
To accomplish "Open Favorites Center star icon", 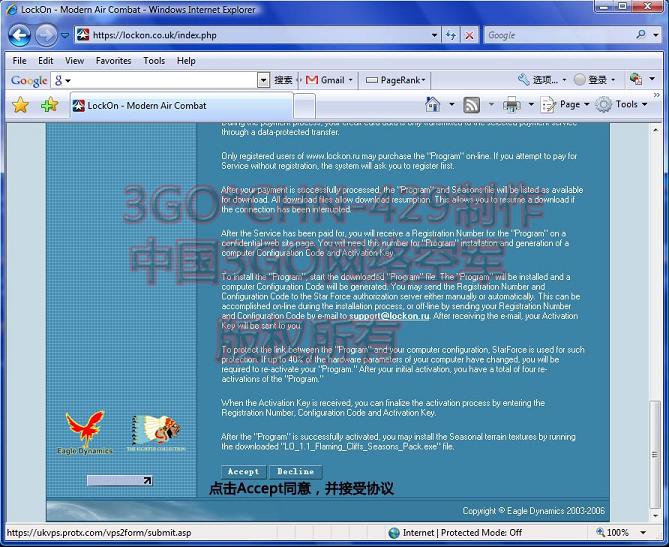I will click(20, 105).
